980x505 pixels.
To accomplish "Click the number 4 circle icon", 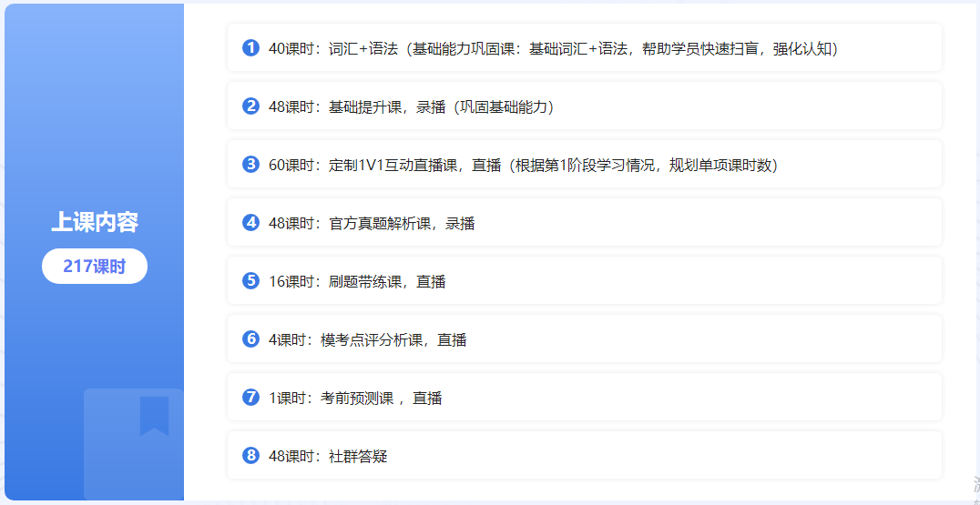I will pos(251,223).
